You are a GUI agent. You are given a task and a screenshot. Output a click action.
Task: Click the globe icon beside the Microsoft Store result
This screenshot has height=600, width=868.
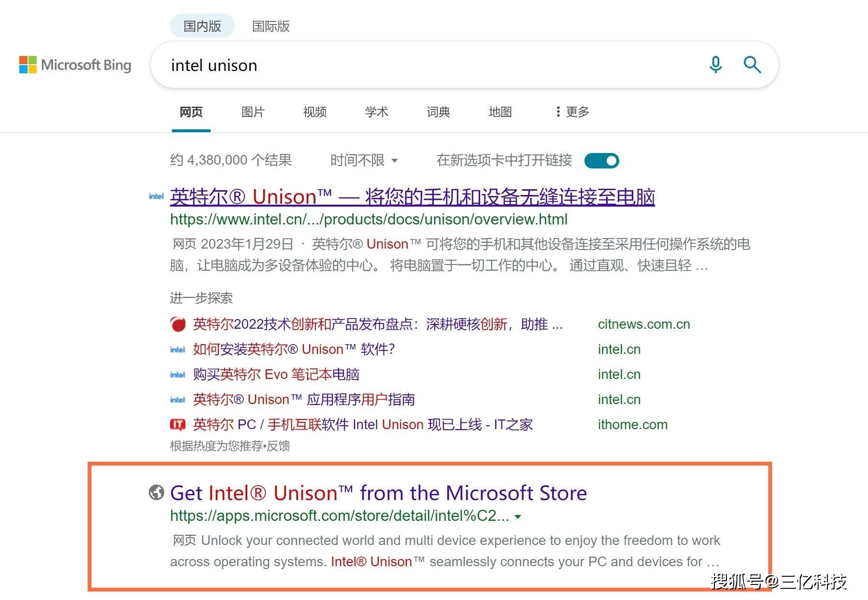(156, 493)
